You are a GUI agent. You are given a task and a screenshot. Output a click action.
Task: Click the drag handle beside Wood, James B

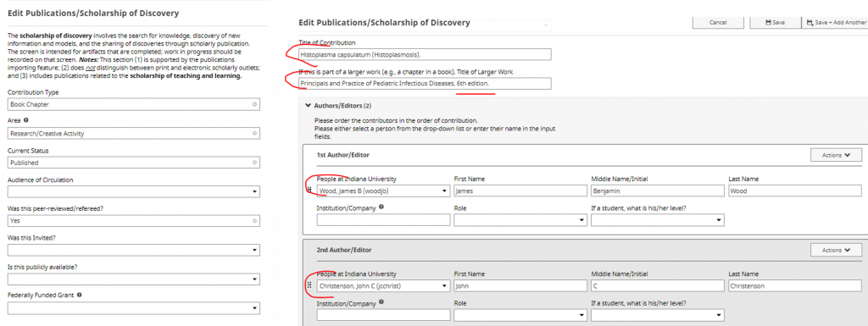[x=309, y=190]
